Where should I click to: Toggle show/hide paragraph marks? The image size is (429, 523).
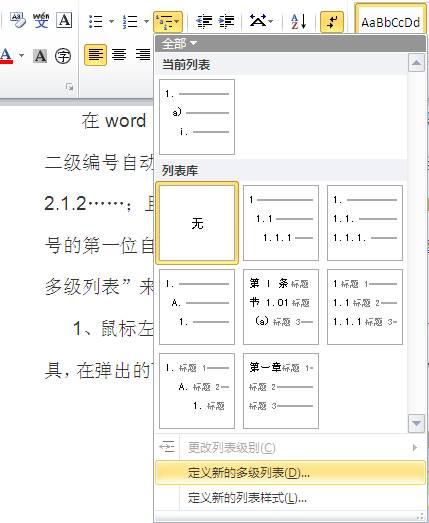(x=332, y=22)
